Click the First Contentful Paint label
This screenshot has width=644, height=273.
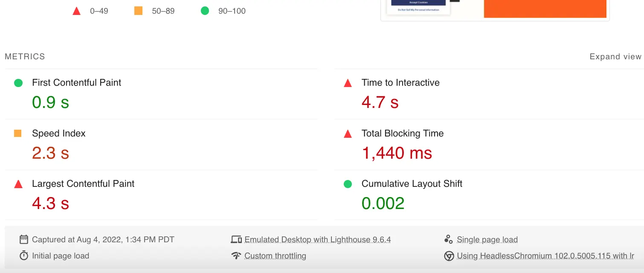pyautogui.click(x=76, y=83)
